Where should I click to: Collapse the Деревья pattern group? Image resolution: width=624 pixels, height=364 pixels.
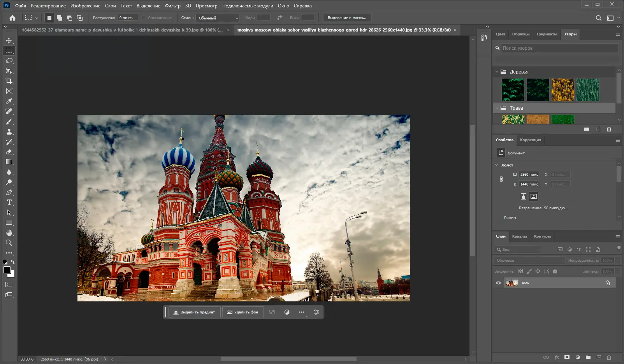[x=497, y=72]
